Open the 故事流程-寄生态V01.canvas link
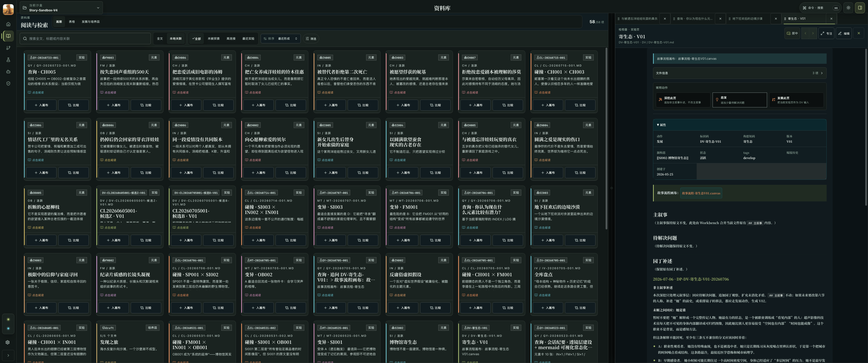Screen dimensions: 868x363 pyautogui.click(x=701, y=193)
